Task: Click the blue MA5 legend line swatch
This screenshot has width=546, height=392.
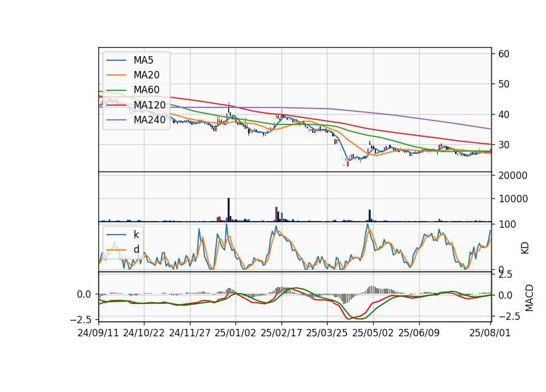Action: 116,60
